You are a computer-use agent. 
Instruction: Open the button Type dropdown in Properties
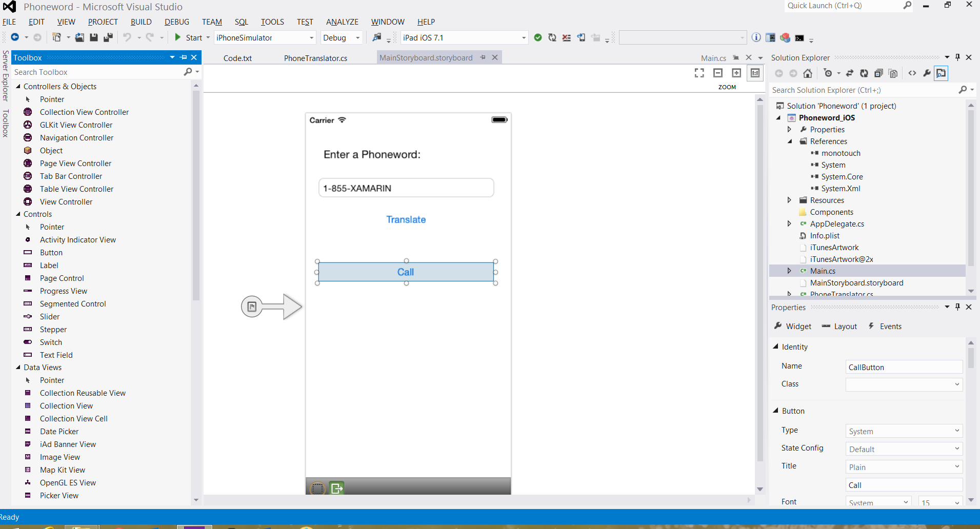point(956,431)
